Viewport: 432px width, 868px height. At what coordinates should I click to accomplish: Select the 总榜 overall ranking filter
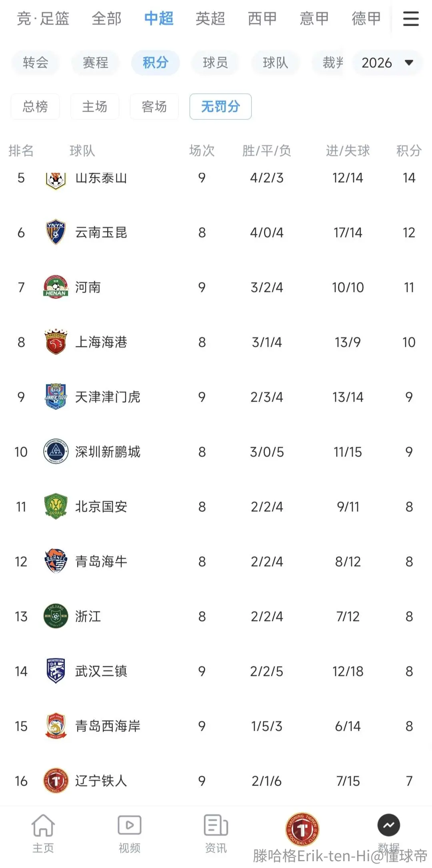click(35, 106)
